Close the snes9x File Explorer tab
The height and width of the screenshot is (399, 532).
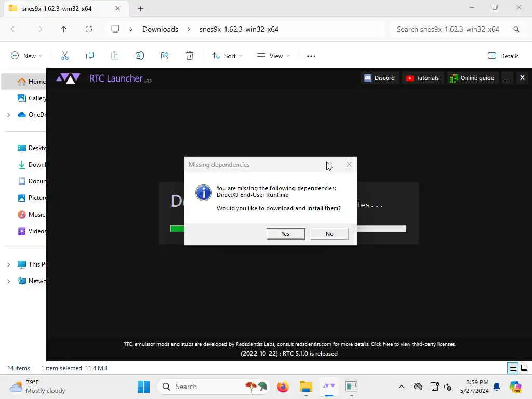click(x=117, y=8)
